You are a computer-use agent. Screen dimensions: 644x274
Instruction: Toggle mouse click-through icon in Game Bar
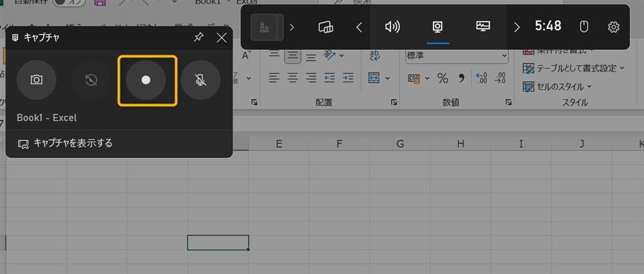[583, 27]
